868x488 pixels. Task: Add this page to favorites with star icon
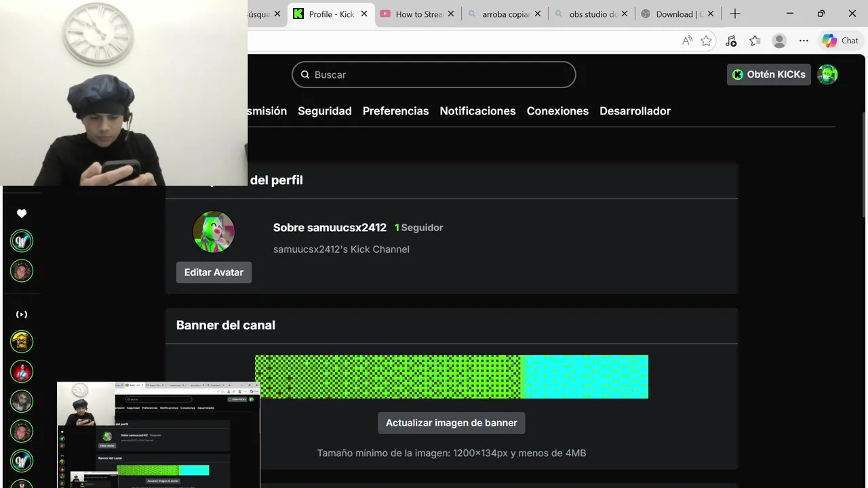(706, 41)
